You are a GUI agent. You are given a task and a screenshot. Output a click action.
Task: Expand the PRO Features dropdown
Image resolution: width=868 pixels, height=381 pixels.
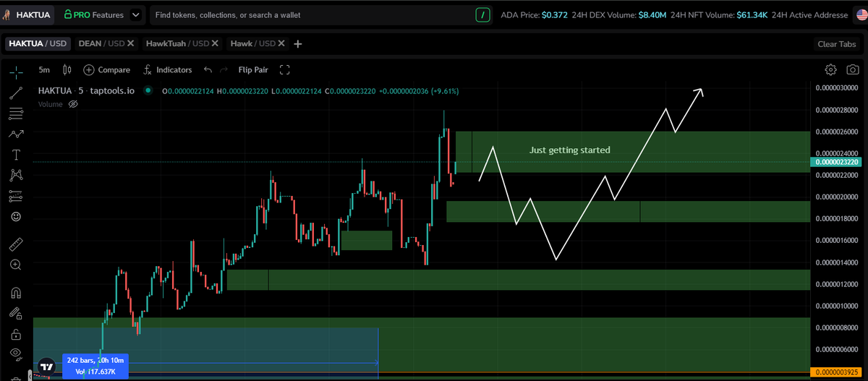click(x=135, y=14)
